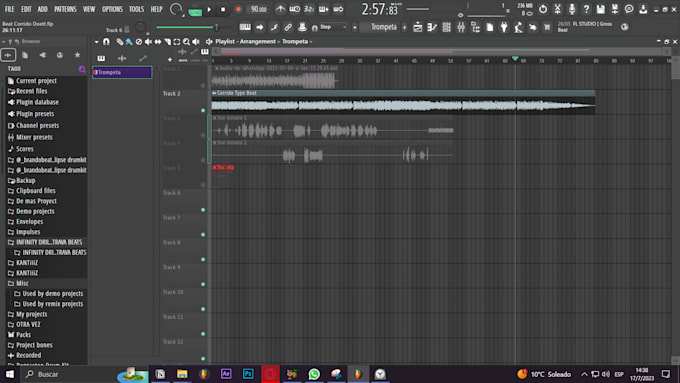Viewport: 680px width, 383px height.
Task: Open the OPTIONS menu
Action: point(112,9)
